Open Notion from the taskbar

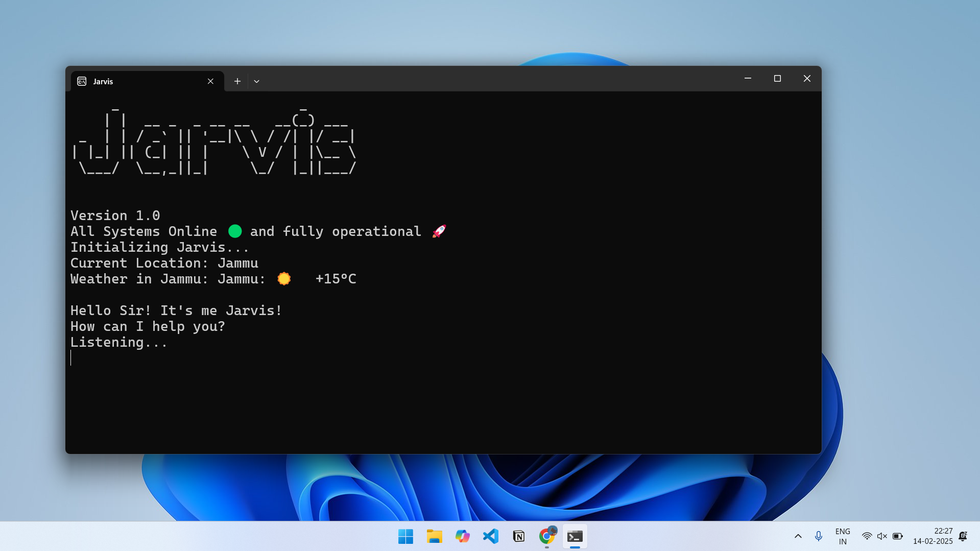pyautogui.click(x=518, y=536)
